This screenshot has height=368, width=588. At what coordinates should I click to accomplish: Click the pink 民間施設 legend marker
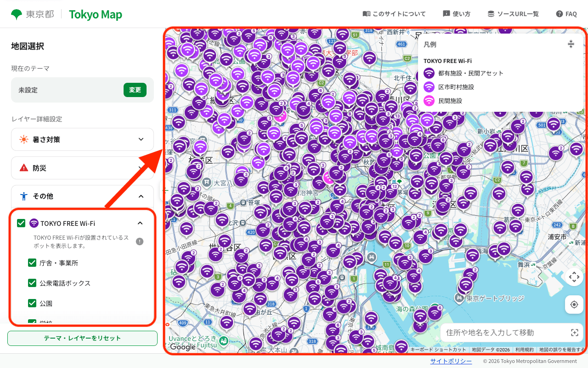[429, 101]
